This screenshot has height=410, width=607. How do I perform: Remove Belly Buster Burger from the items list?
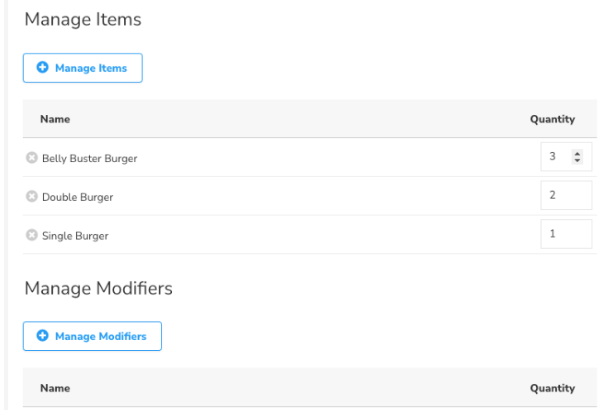tap(31, 158)
